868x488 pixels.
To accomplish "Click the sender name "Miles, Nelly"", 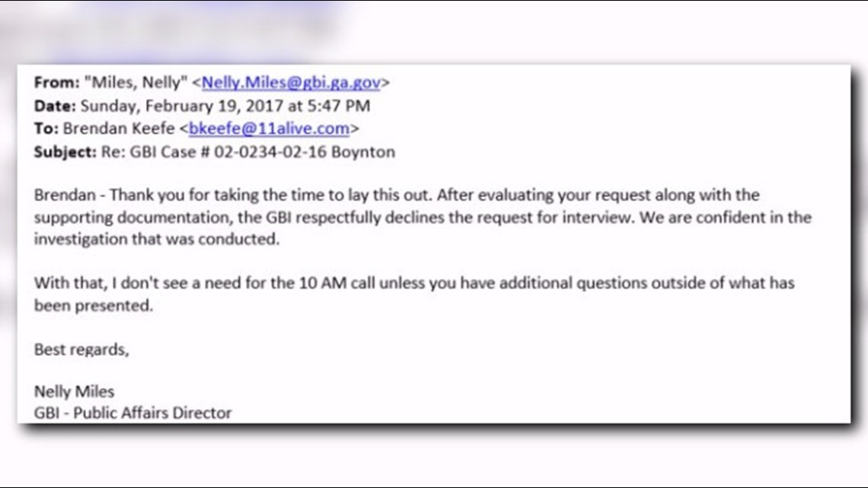I will [x=136, y=82].
